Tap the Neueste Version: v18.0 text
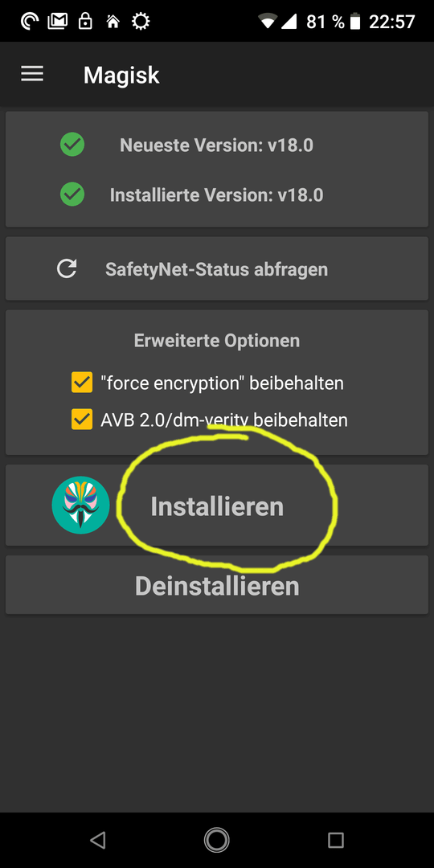Screen dimensions: 434x868 [216, 145]
